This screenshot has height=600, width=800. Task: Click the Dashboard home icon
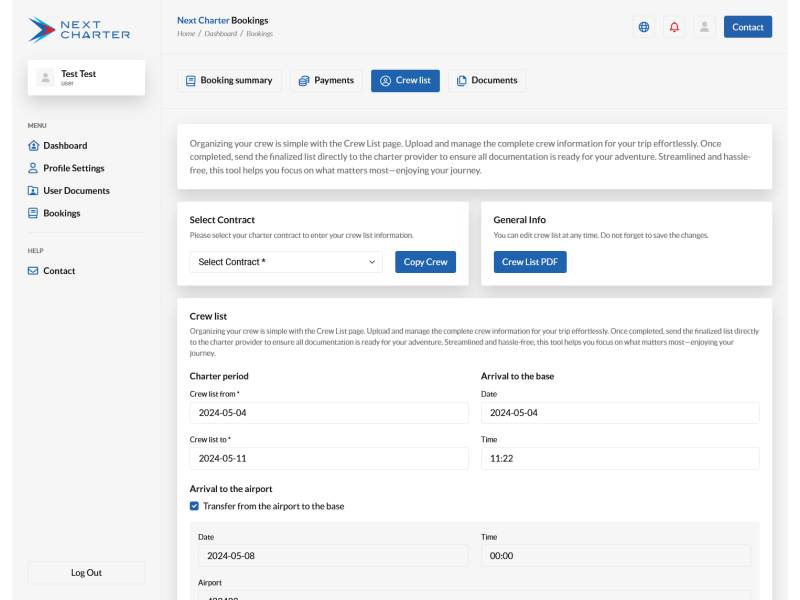[33, 145]
